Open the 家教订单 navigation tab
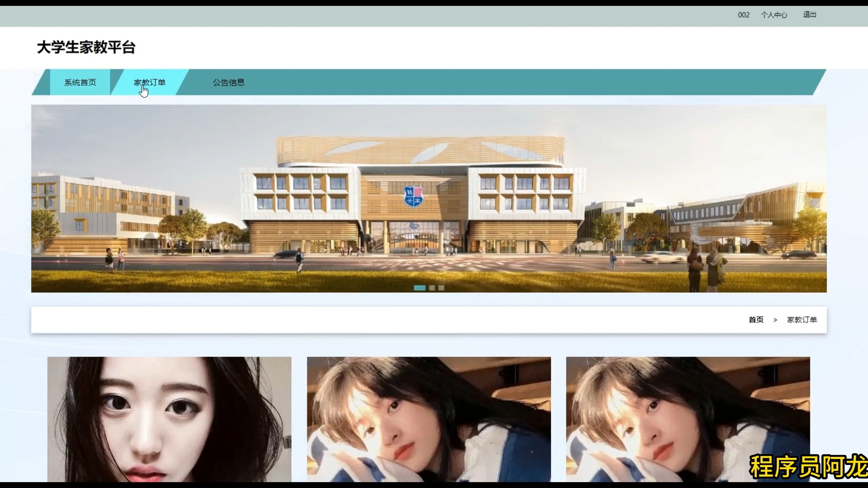Screen dimensions: 868x488 tap(150, 82)
